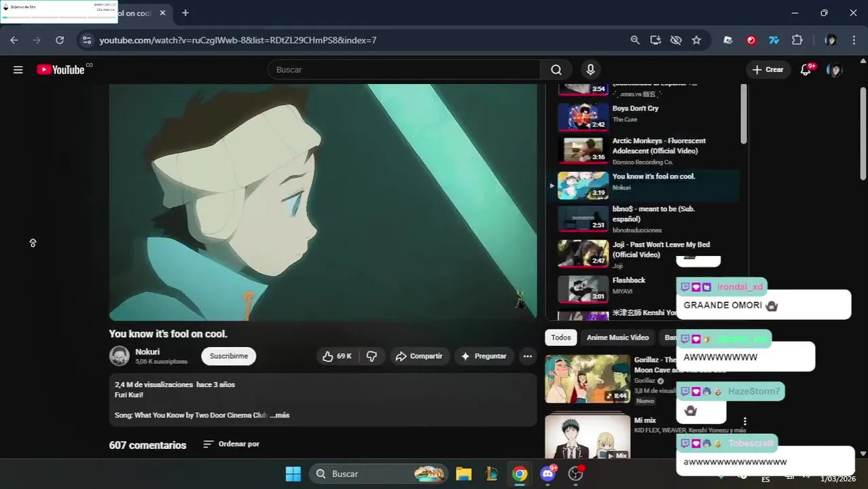The height and width of the screenshot is (489, 868).
Task: Open more actions three-dot menu under video
Action: click(x=528, y=356)
